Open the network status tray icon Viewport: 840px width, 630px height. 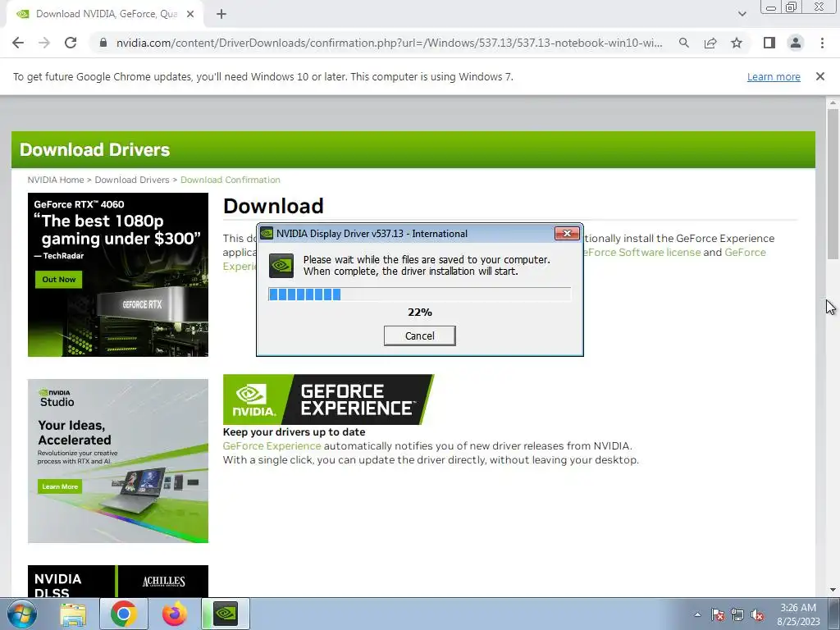click(737, 614)
